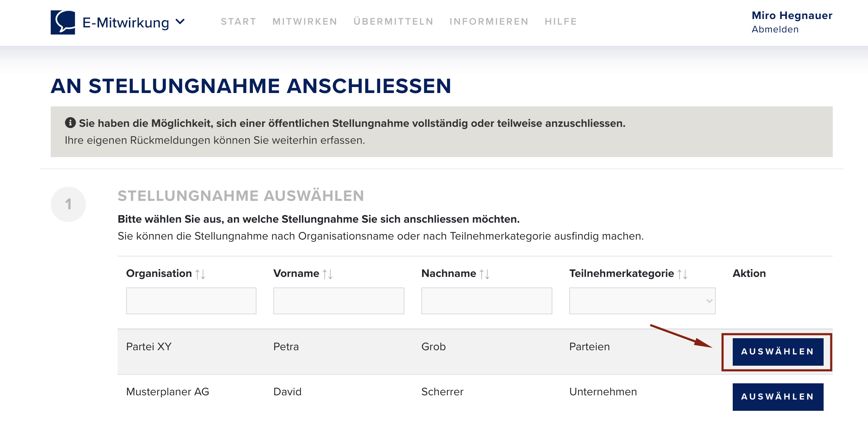Click the Abmelden link
The image size is (868, 427).
[x=775, y=29]
